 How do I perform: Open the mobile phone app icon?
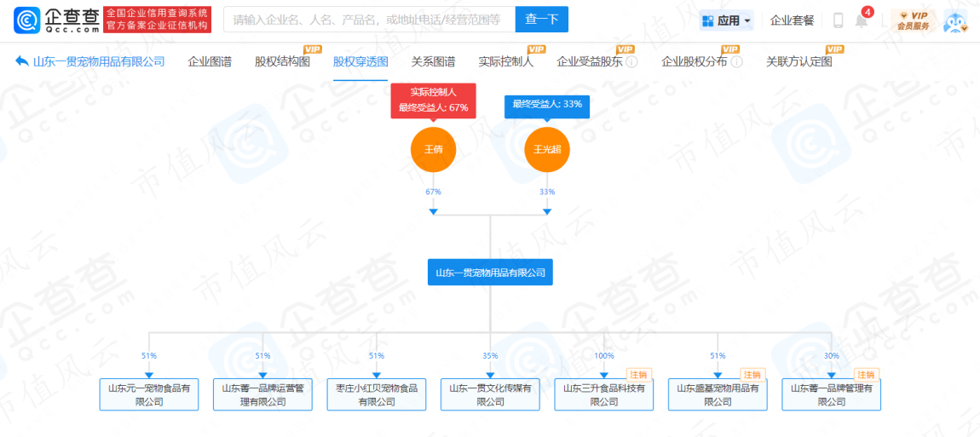[839, 20]
